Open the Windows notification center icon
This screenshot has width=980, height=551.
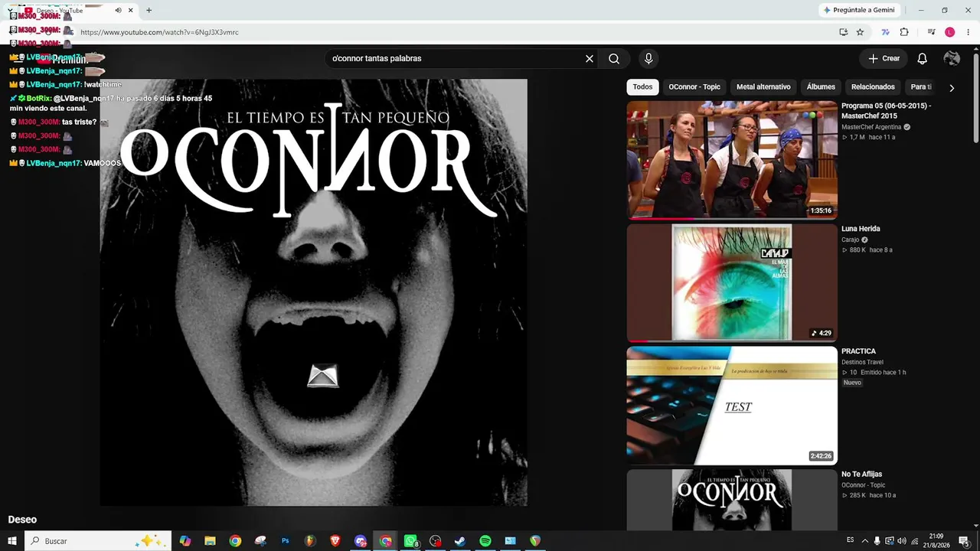(x=965, y=541)
